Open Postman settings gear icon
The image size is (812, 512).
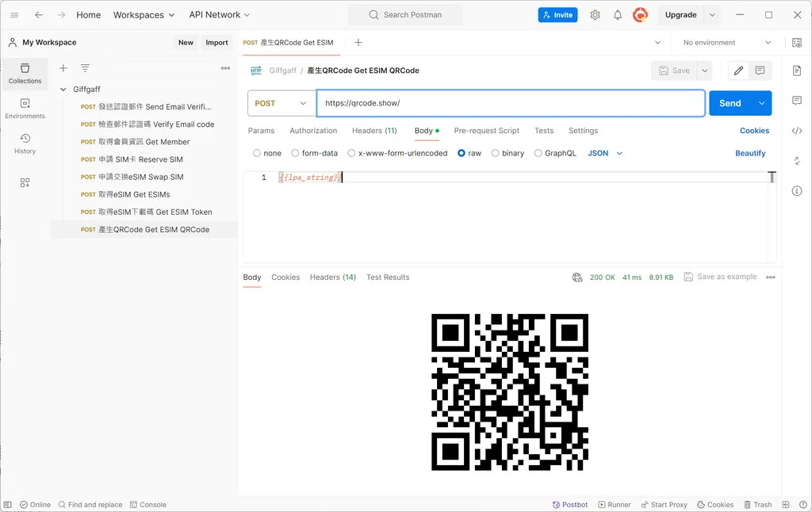pyautogui.click(x=595, y=15)
